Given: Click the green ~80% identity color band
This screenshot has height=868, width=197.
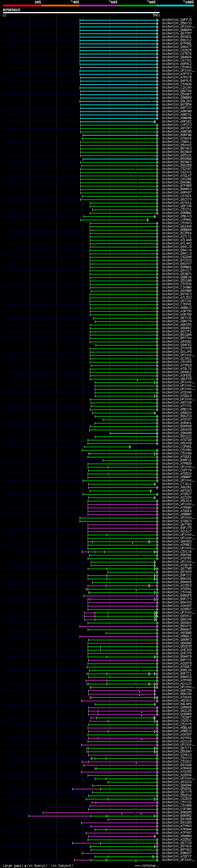Looking at the screenshot, I should tap(137, 6).
